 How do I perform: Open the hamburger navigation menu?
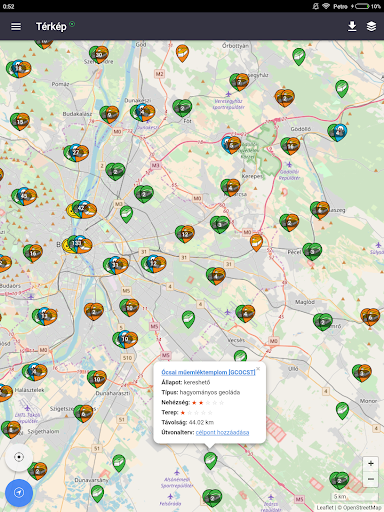point(16,26)
